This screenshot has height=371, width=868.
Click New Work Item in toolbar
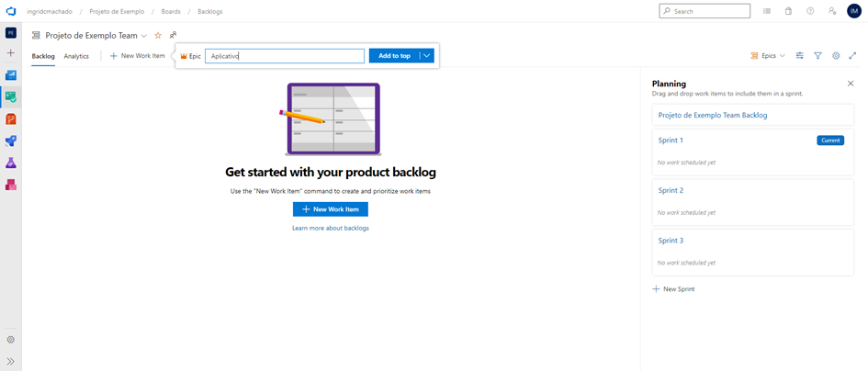(x=137, y=55)
